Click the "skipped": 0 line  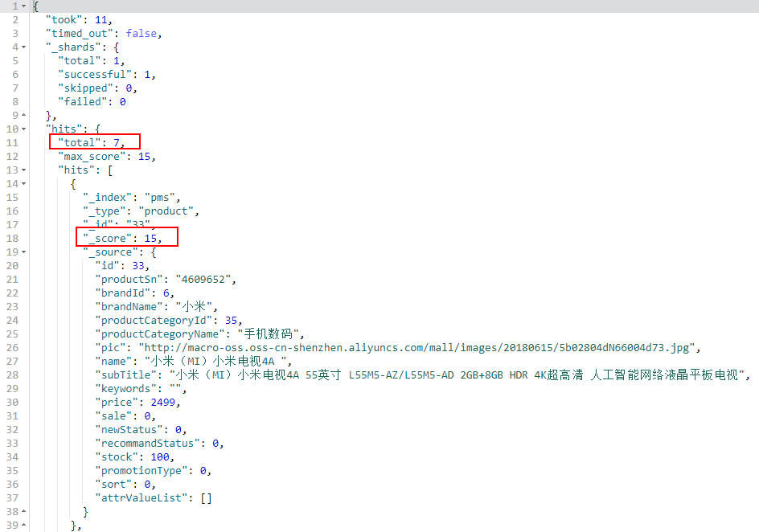click(98, 88)
